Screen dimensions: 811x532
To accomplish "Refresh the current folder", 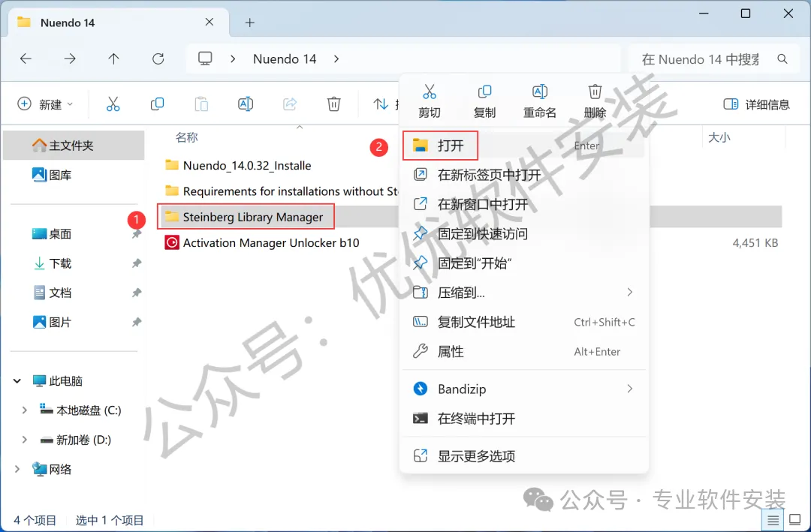I will point(158,59).
